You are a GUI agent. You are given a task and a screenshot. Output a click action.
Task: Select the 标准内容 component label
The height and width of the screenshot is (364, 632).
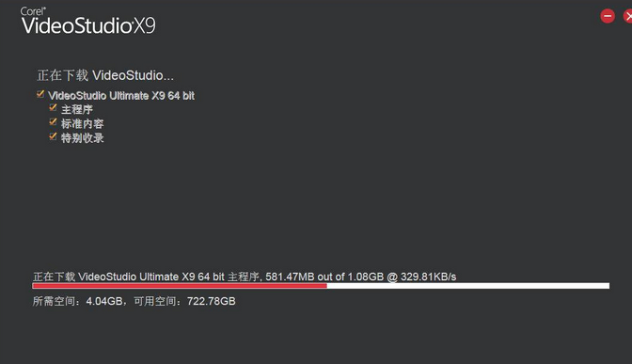click(82, 124)
